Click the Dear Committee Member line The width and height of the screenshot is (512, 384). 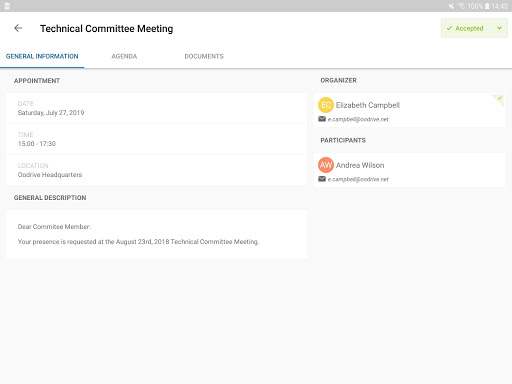point(54,227)
